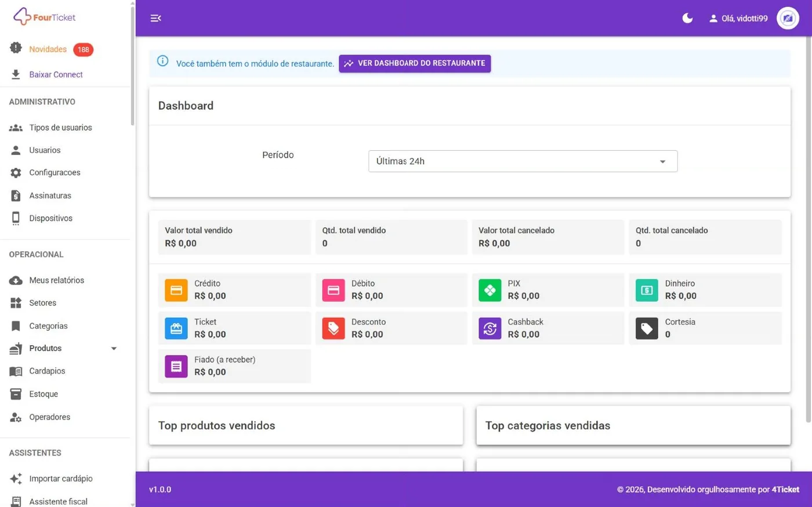Click the Débito pink card icon
The width and height of the screenshot is (812, 507).
tap(333, 290)
